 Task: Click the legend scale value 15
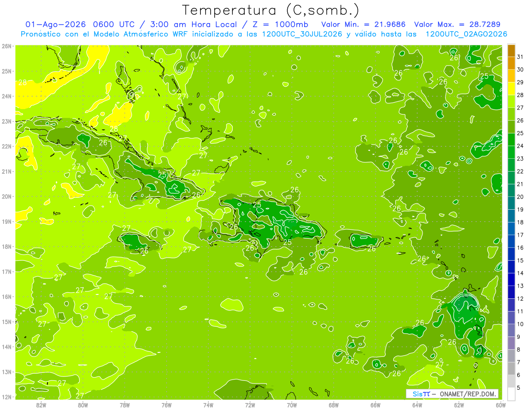click(x=520, y=260)
